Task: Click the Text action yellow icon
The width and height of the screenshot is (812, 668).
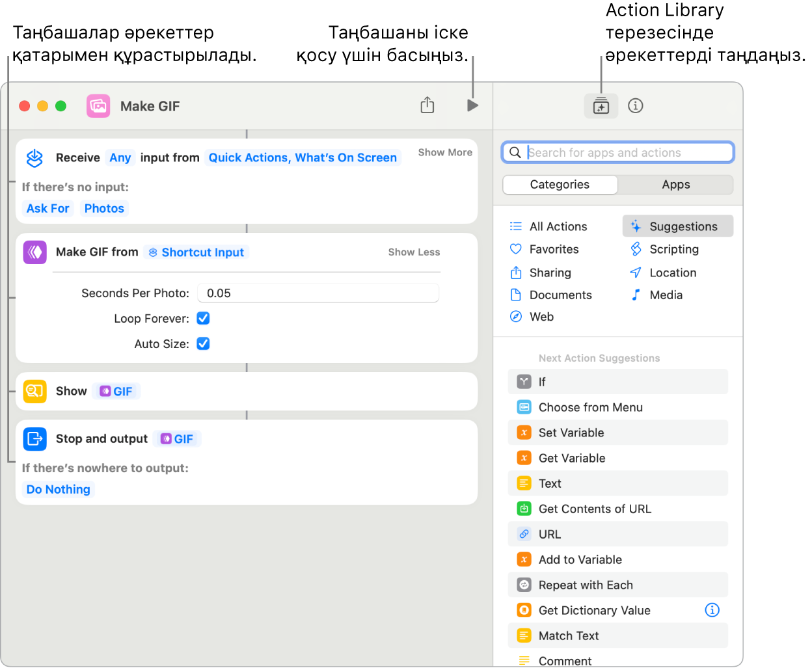Action: (x=524, y=483)
